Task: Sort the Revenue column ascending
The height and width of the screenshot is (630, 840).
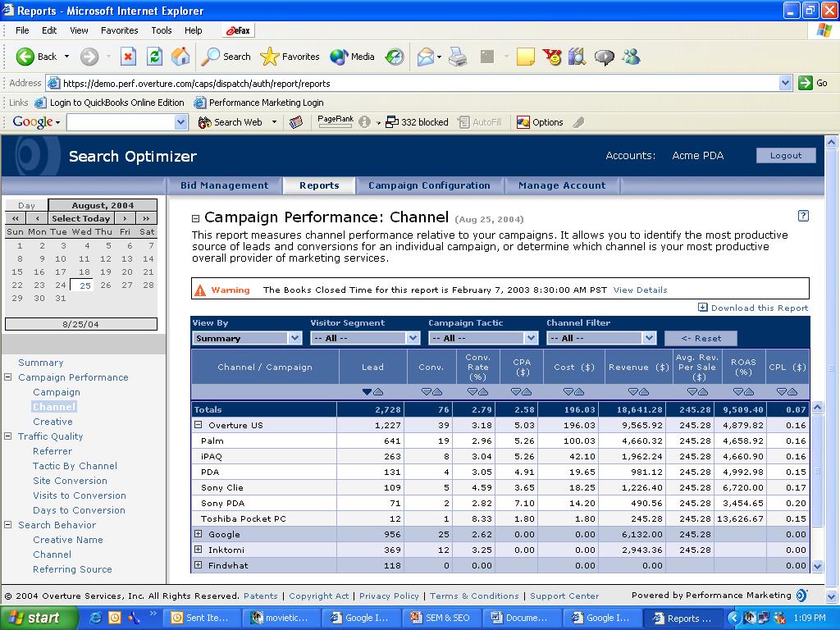Action: 644,391
